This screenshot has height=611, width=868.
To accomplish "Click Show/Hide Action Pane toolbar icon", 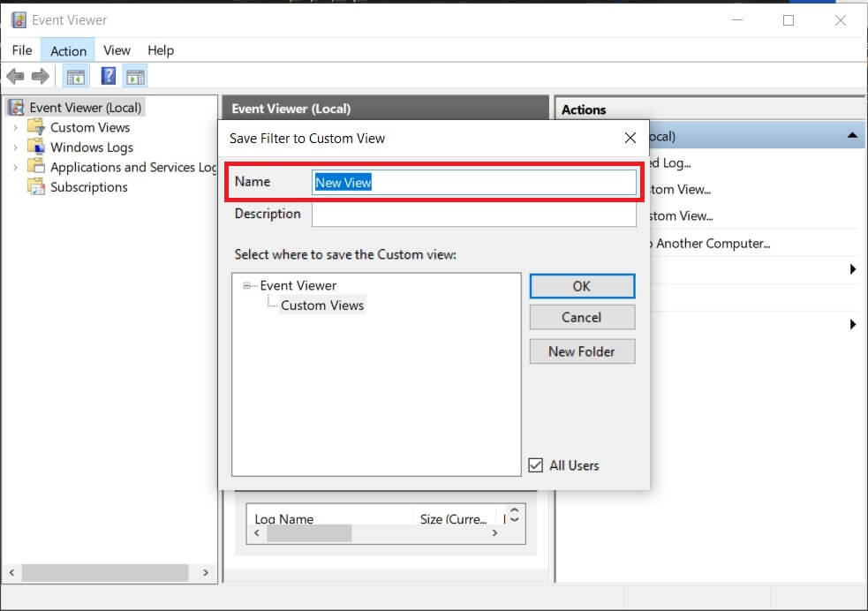I will coord(135,77).
